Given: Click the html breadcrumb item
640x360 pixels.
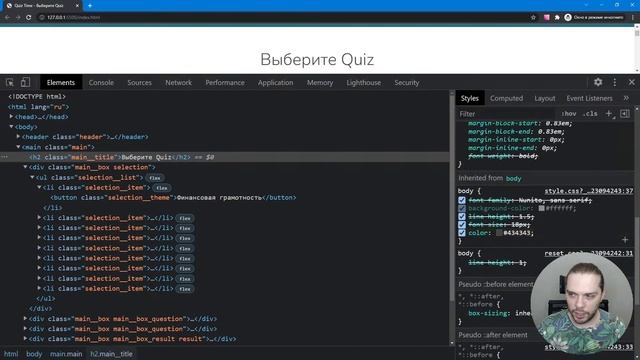Looking at the screenshot, I should [x=11, y=354].
